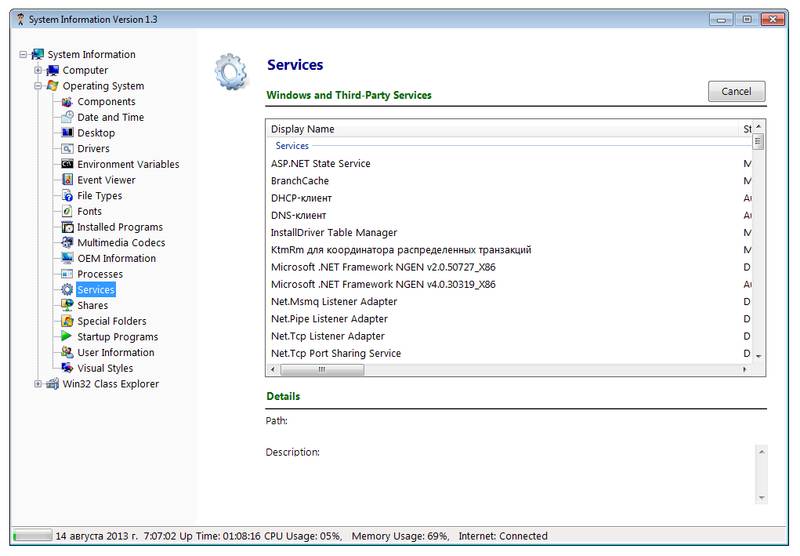
Task: Click the Computer node icon
Action: point(53,70)
